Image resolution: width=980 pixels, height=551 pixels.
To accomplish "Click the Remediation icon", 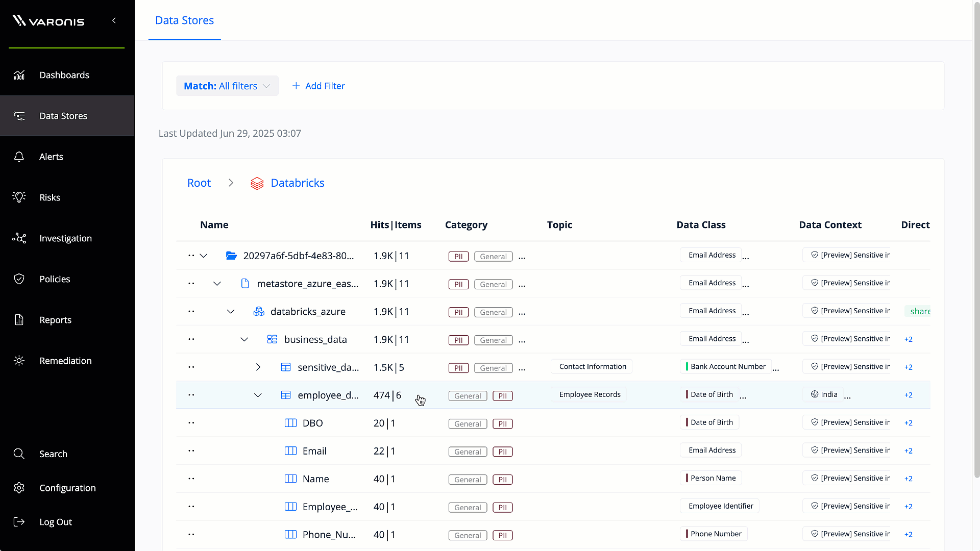I will pyautogui.click(x=19, y=361).
